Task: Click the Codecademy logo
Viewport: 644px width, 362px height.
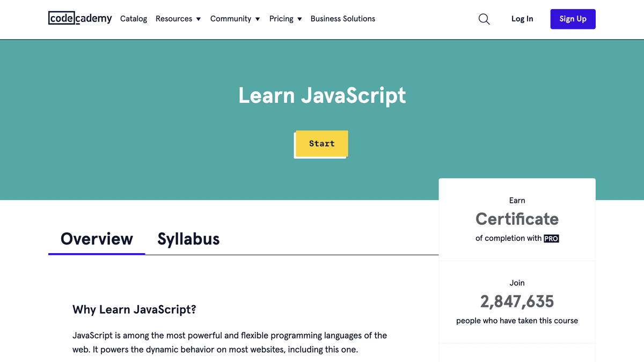Action: [79, 18]
